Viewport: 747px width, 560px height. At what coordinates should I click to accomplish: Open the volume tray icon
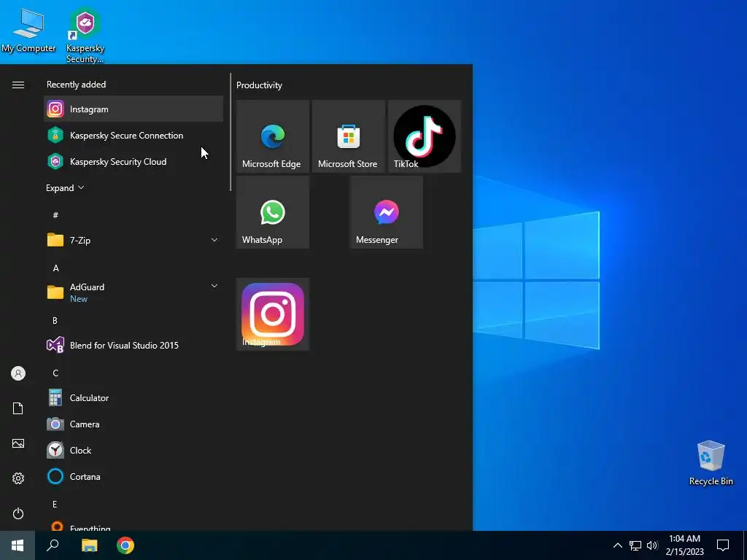click(652, 545)
